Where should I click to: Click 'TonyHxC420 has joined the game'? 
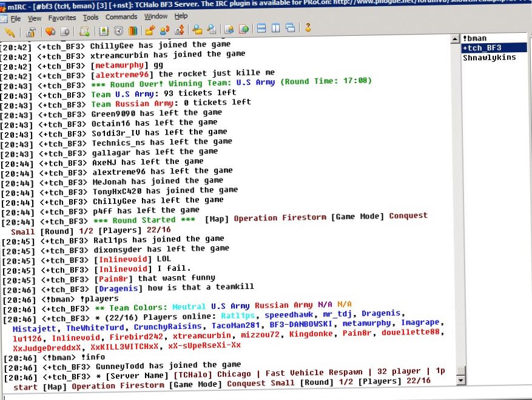[165, 191]
